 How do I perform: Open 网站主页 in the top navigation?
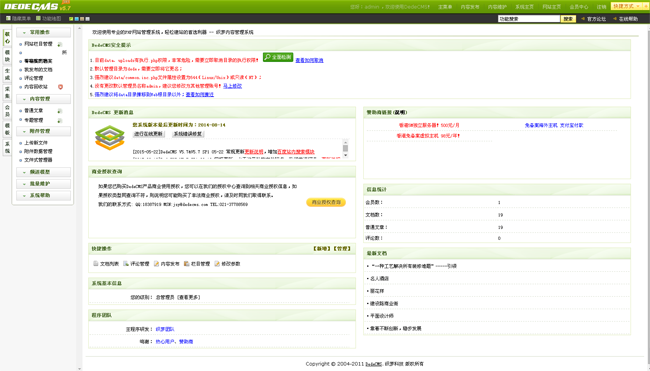(551, 7)
